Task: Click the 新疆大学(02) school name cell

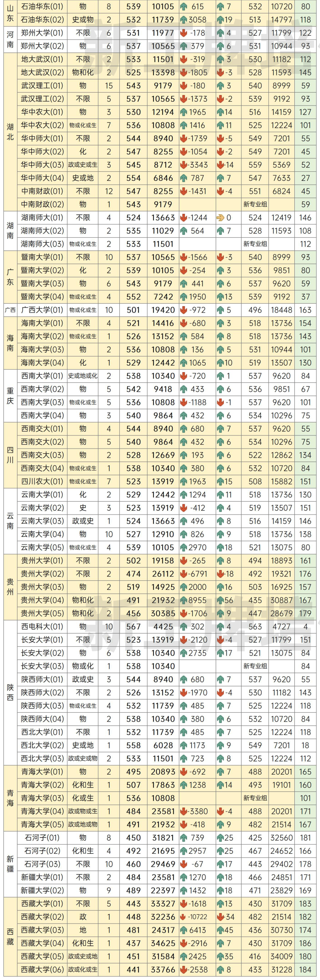Action: tap(42, 891)
